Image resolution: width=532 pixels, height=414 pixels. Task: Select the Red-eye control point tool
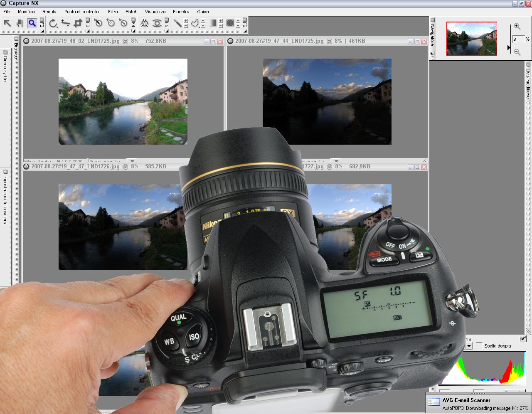157,23
